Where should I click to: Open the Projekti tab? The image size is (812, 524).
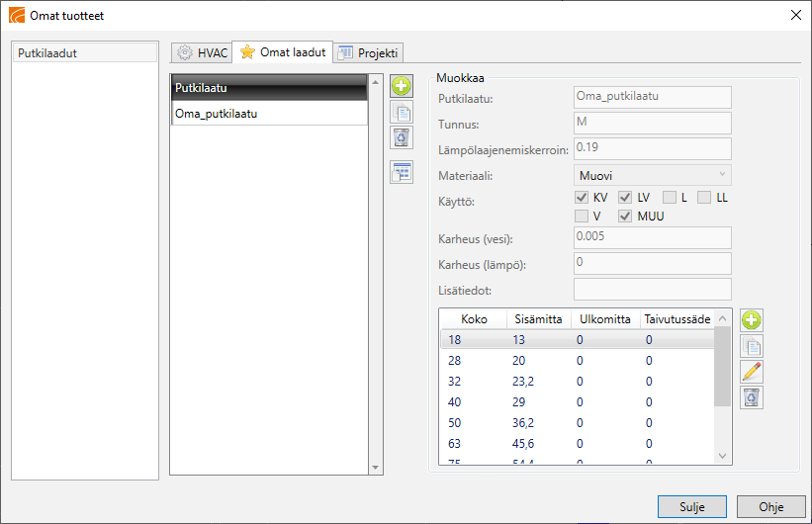(x=369, y=52)
